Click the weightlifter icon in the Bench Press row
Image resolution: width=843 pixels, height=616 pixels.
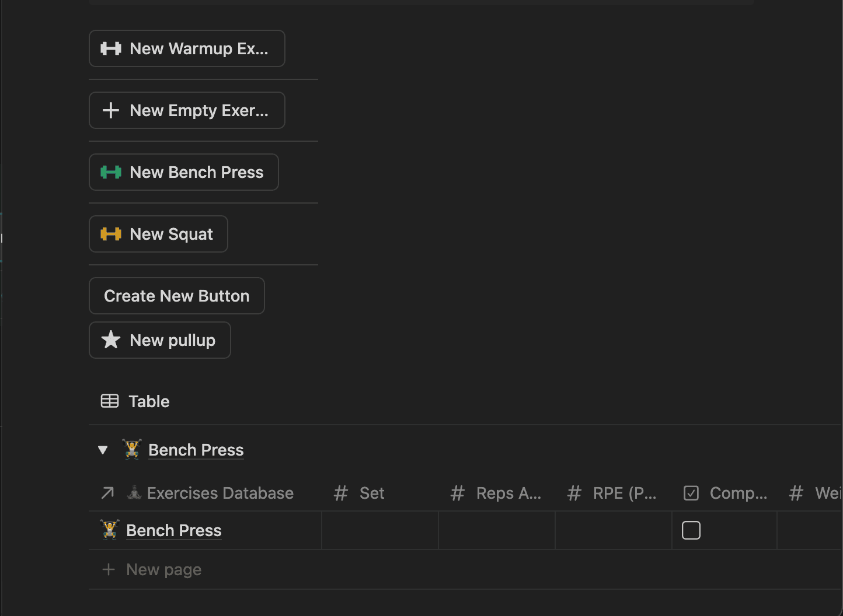pyautogui.click(x=110, y=530)
